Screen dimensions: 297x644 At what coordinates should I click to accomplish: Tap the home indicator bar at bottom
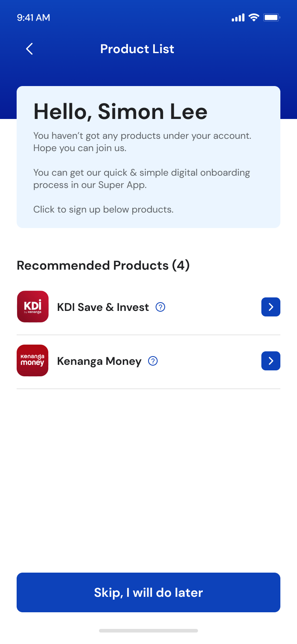pyautogui.click(x=148, y=631)
